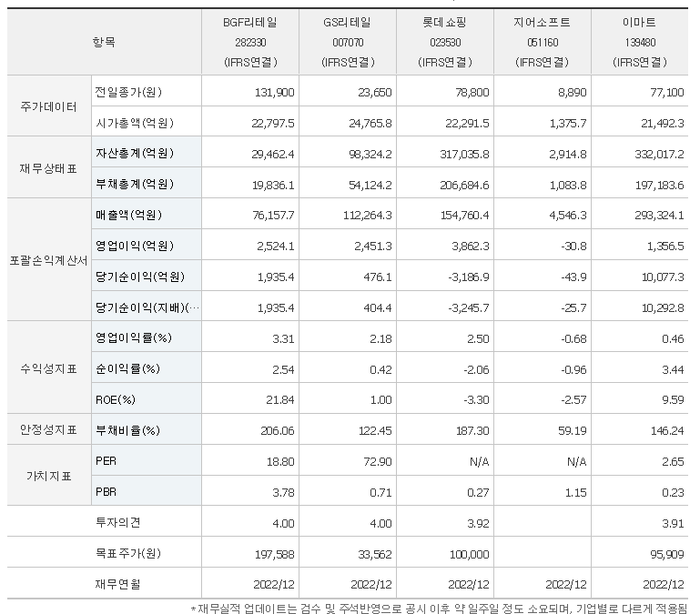700x614 pixels.
Task: Click GS리테일 closing price 23,650
Action: pos(374,93)
